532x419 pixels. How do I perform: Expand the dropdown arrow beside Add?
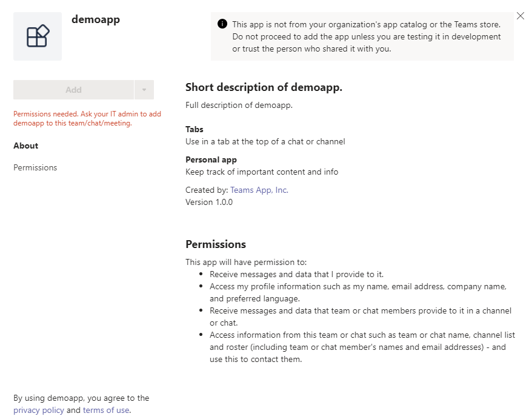click(144, 90)
